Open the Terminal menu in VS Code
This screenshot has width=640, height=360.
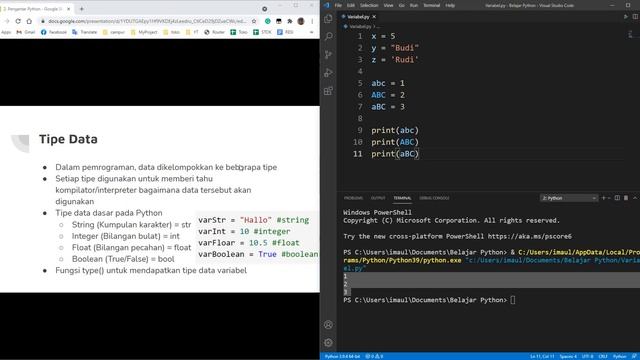(431, 5)
